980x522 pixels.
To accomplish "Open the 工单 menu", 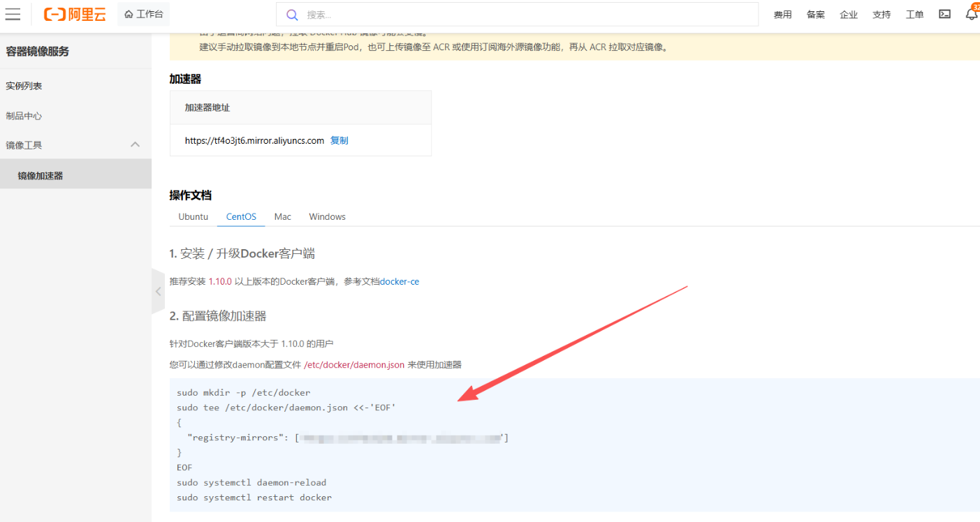I will tap(914, 15).
